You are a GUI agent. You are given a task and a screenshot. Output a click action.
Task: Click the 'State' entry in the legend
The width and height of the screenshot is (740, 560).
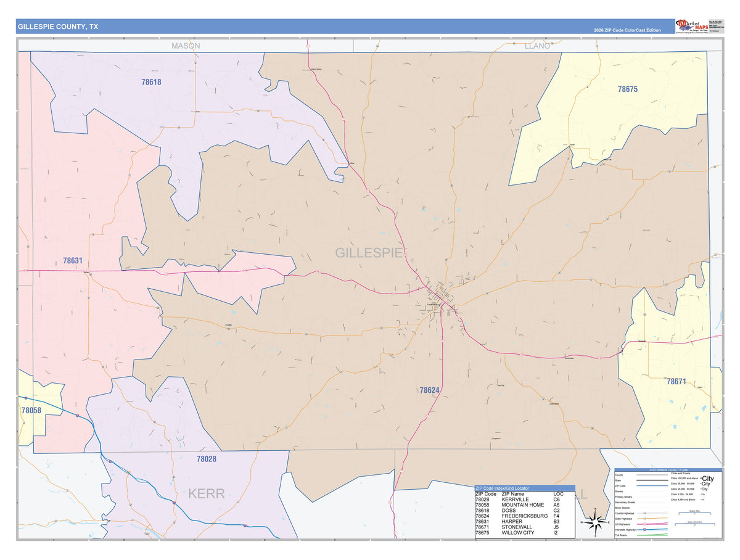[618, 480]
